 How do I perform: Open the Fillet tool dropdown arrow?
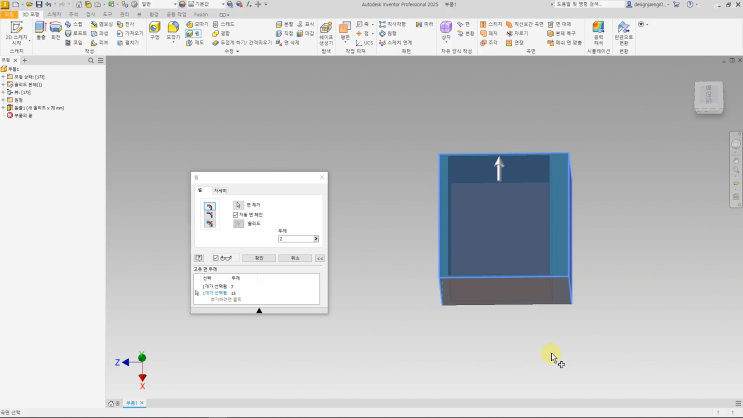[x=173, y=42]
